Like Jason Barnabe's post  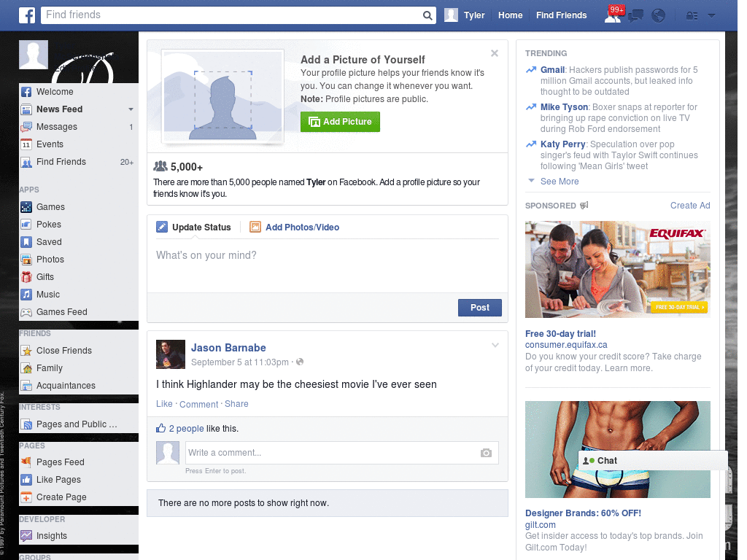click(x=164, y=404)
